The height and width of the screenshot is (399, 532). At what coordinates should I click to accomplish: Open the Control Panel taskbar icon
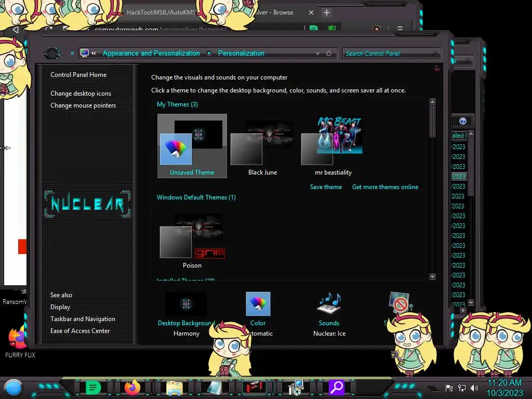tap(296, 388)
